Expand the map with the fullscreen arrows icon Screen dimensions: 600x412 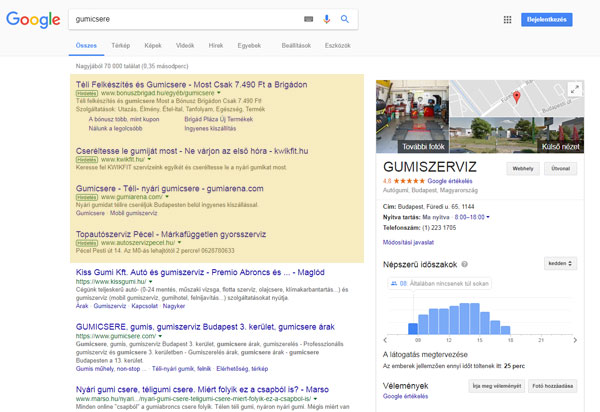click(575, 90)
